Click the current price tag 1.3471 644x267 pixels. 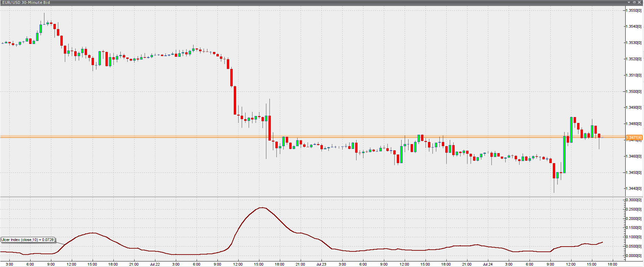tap(634, 137)
